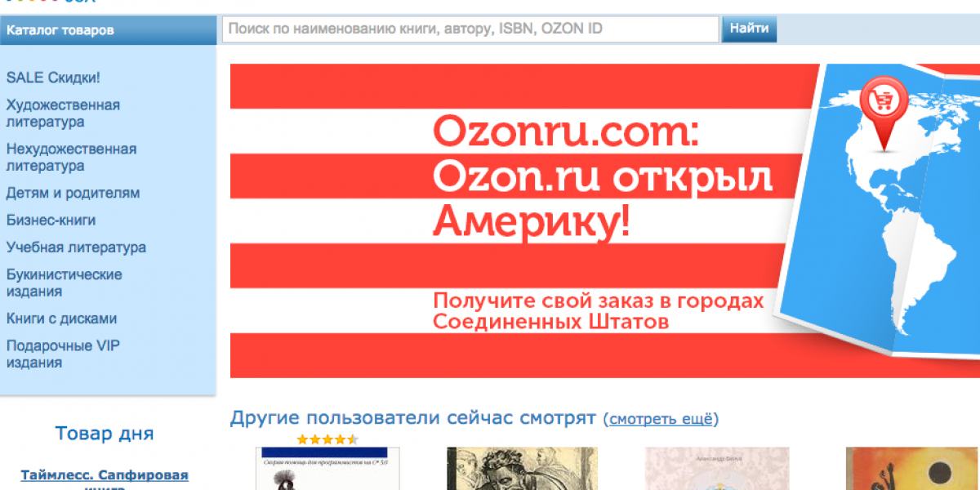Screen dimensions: 980x490
Task: Select Учебная литература category
Action: (76, 247)
